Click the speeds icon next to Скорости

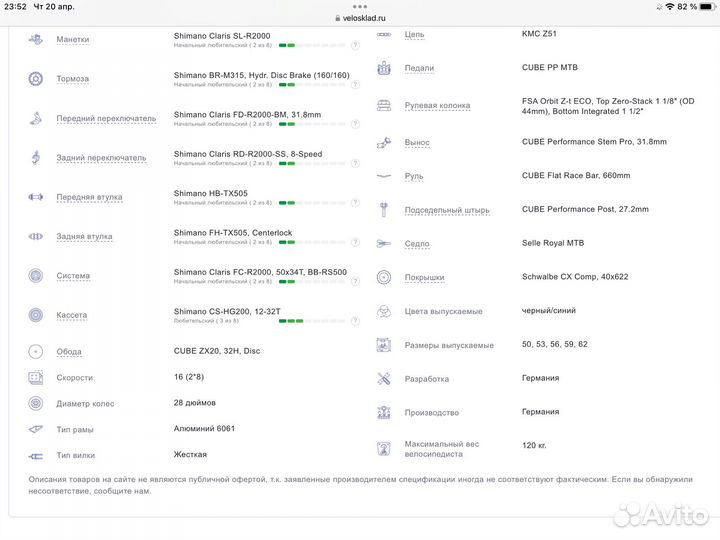click(x=36, y=378)
